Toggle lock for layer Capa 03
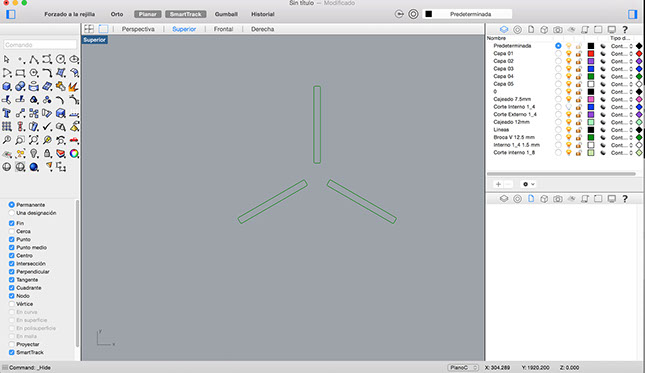 (x=578, y=69)
